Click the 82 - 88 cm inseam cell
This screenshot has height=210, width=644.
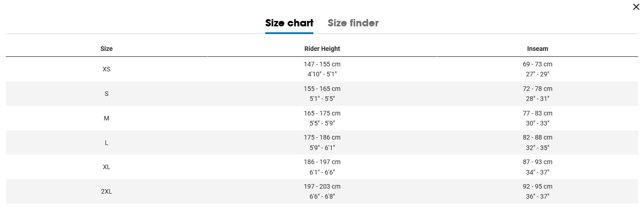(537, 137)
